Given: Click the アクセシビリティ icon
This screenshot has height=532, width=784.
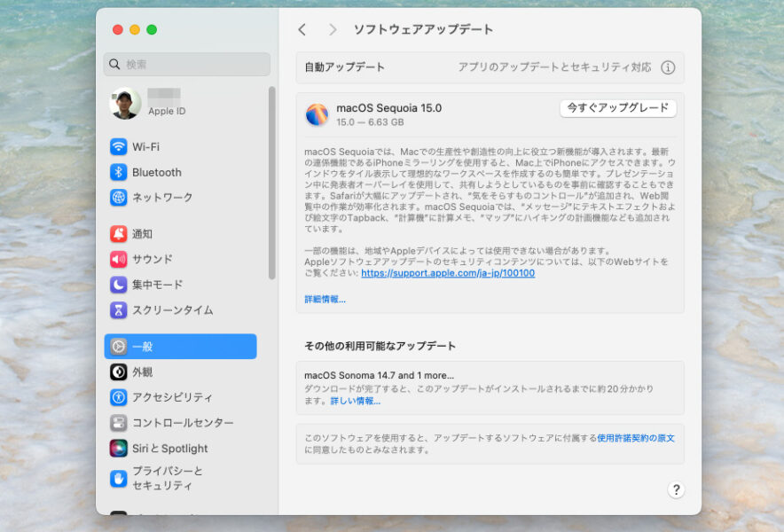Looking at the screenshot, I should pos(119,397).
